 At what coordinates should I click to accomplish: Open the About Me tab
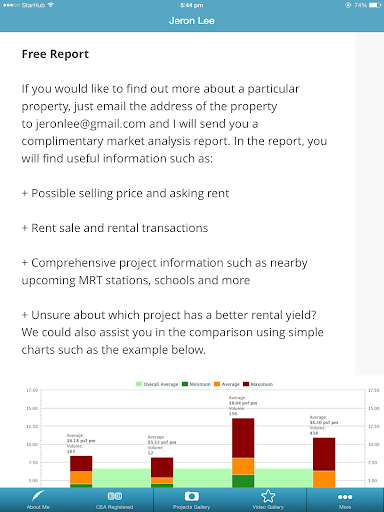pos(38,500)
